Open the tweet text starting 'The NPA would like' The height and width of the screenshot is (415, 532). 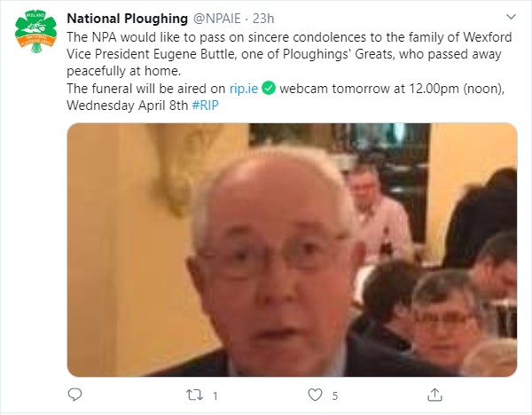(x=289, y=71)
